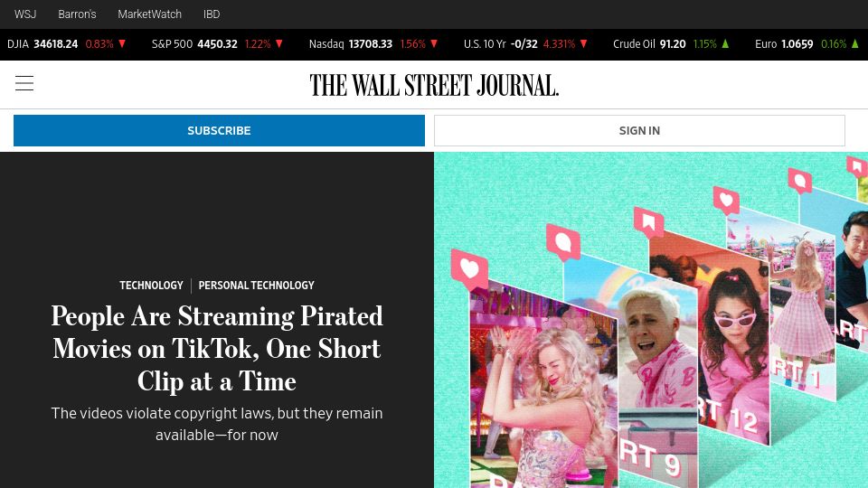This screenshot has height=488, width=868.
Task: Open the Pirated Movies on TikTok headline
Action: 217,349
